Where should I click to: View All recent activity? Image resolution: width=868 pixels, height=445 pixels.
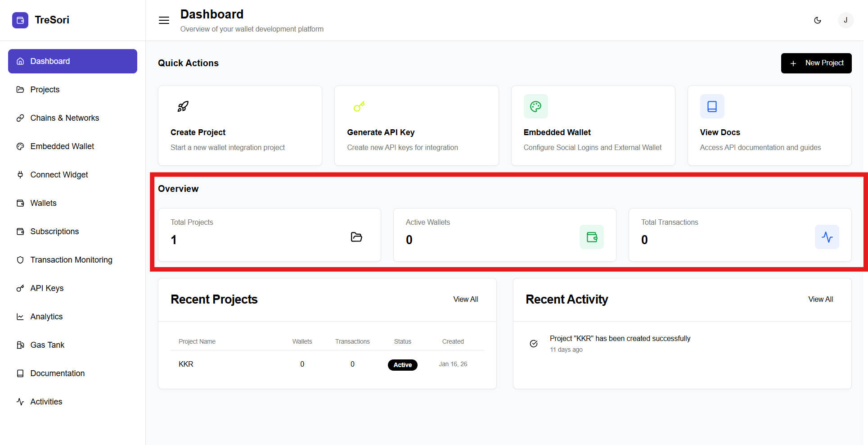pyautogui.click(x=820, y=300)
